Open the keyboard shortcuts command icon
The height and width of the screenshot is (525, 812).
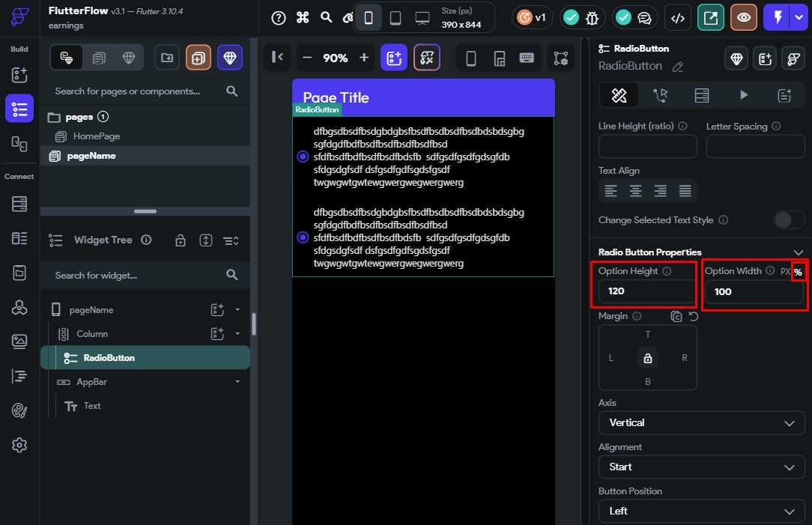(303, 18)
